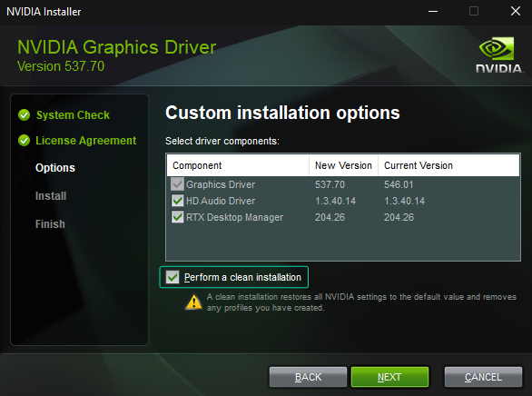
Task: Click the License Agreement green checkmark icon
Action: pos(25,140)
